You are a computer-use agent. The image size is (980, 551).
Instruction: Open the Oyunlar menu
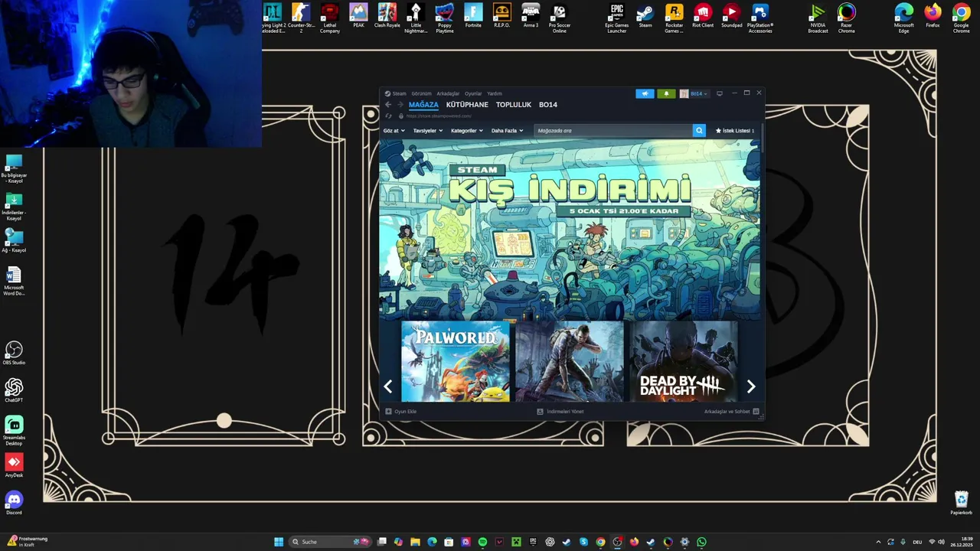coord(473,93)
